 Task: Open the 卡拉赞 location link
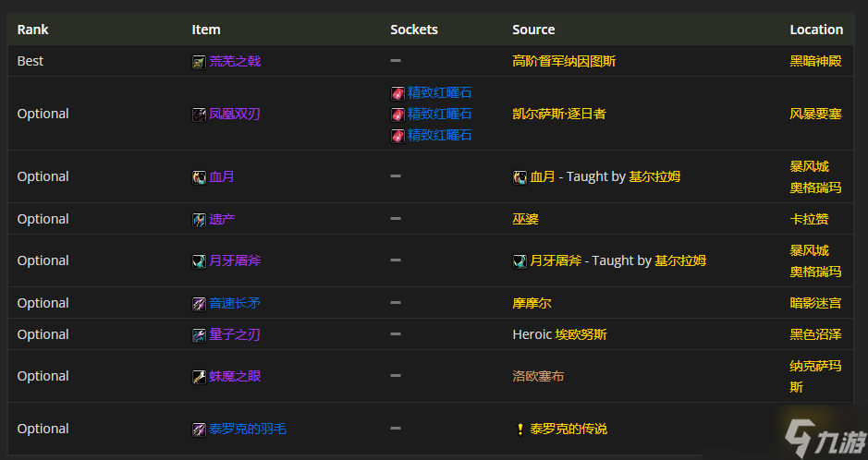point(810,219)
